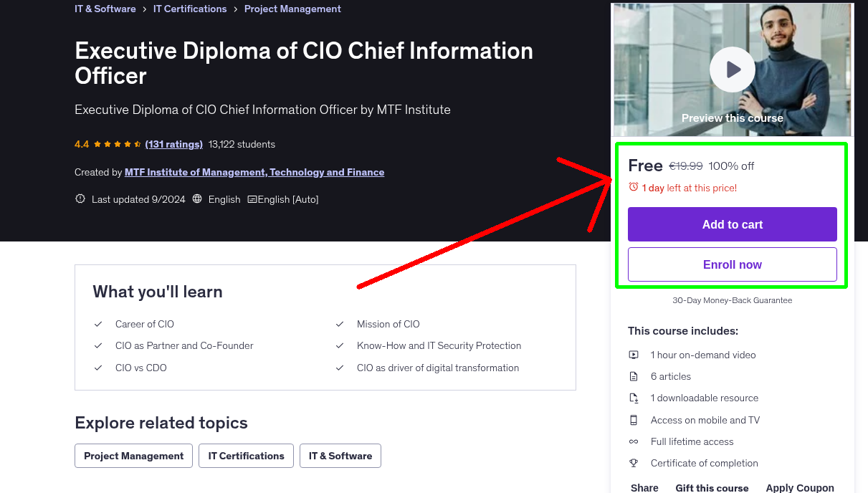Open the 131 ratings link
The width and height of the screenshot is (868, 493).
pos(174,144)
